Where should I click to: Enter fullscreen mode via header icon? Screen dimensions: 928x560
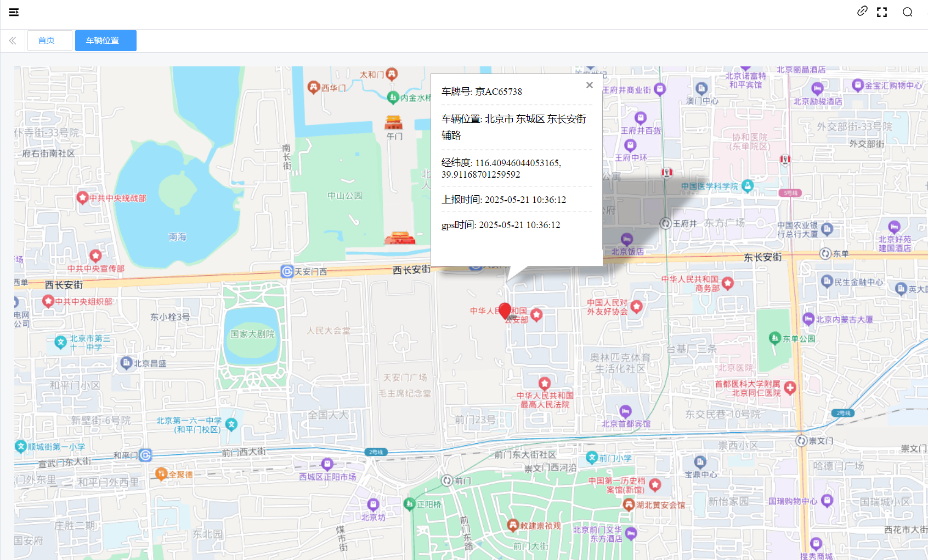coord(882,12)
